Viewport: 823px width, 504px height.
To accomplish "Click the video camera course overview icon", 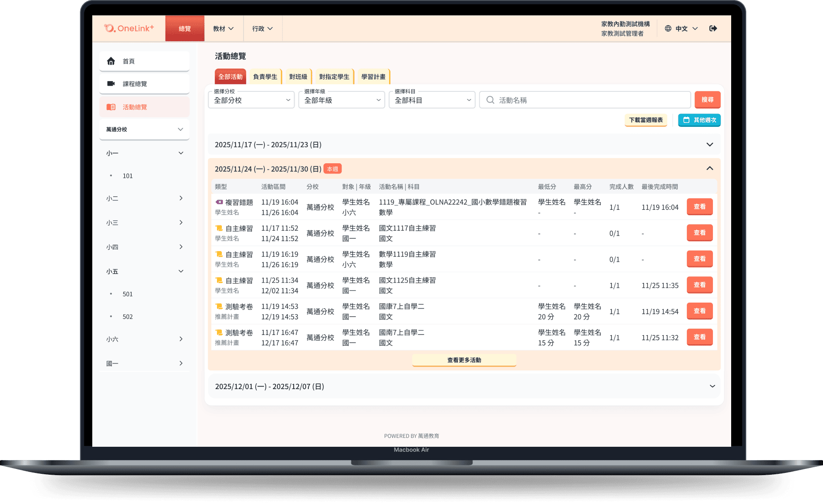I will pyautogui.click(x=111, y=84).
